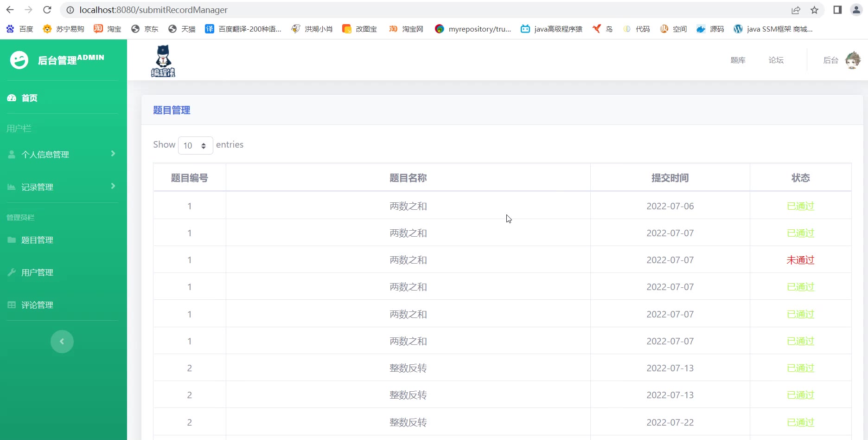Viewport: 868px width, 440px height.
Task: Open the 苏宁易购 bookmark
Action: coord(63,29)
